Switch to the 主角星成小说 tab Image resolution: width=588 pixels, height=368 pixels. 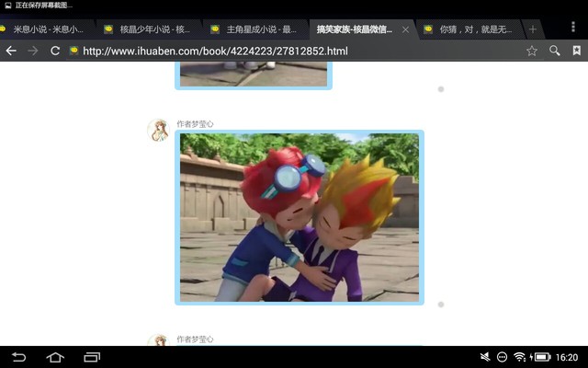pyautogui.click(x=255, y=29)
